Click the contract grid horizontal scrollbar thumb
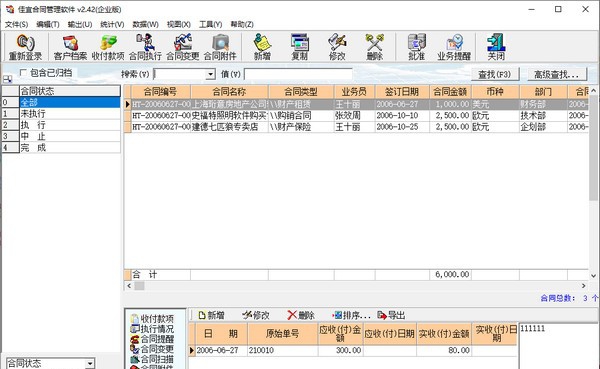This screenshot has height=369, width=600. pos(139,286)
